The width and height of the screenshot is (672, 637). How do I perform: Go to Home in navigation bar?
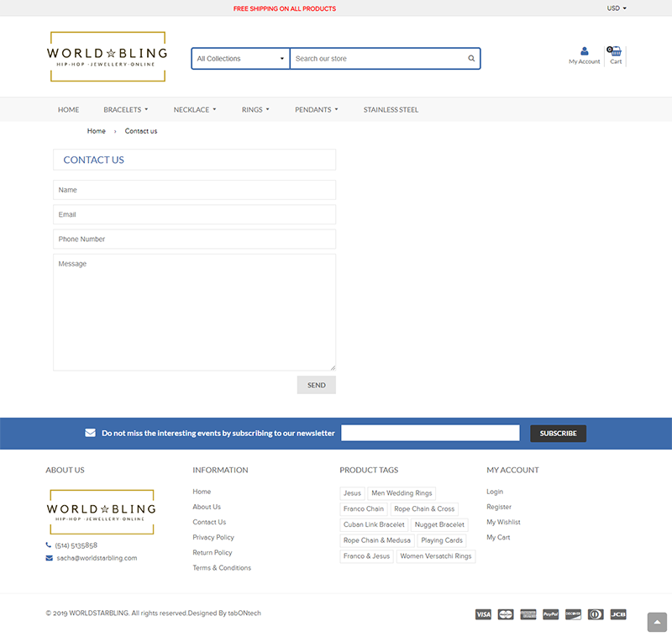[68, 110]
